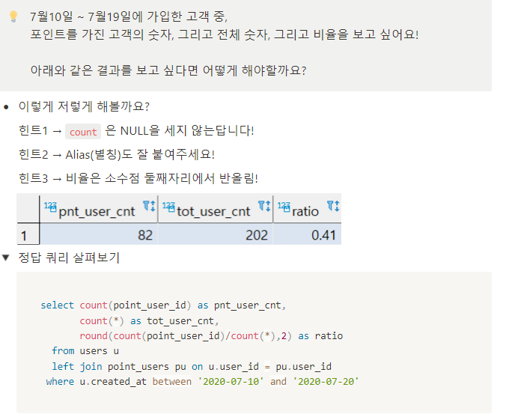Viewport: 518px width, 420px height.
Task: Click the date string '2020-07-10' in query
Action: click(231, 381)
